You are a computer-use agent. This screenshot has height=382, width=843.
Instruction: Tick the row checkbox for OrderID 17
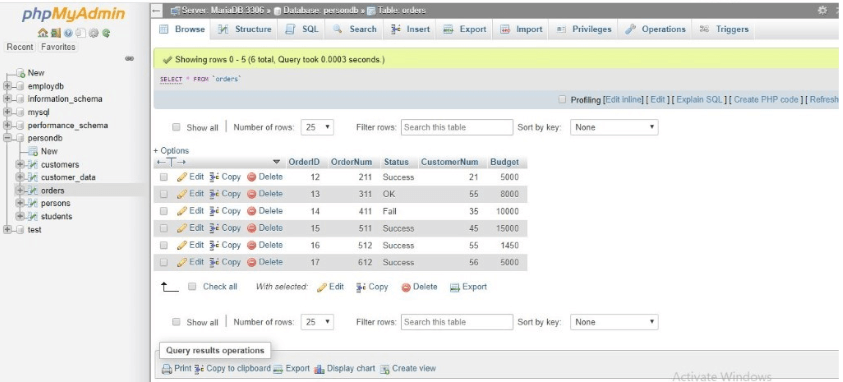tap(164, 262)
